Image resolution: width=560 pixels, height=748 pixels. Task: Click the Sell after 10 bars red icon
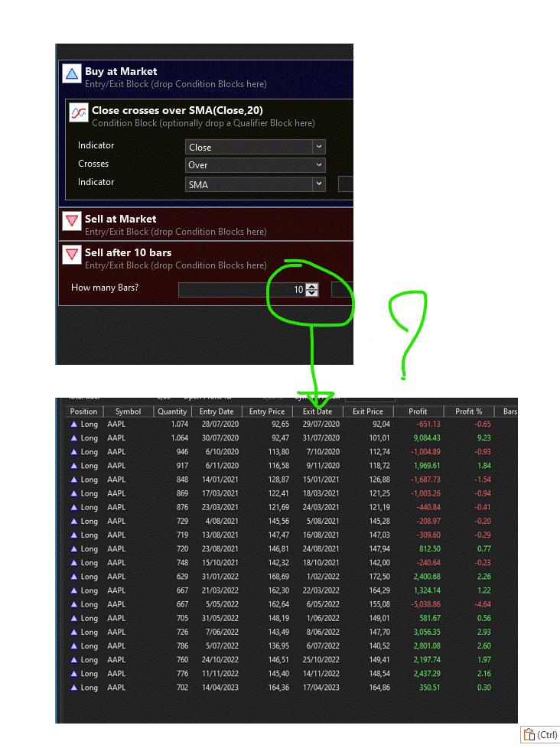[72, 254]
